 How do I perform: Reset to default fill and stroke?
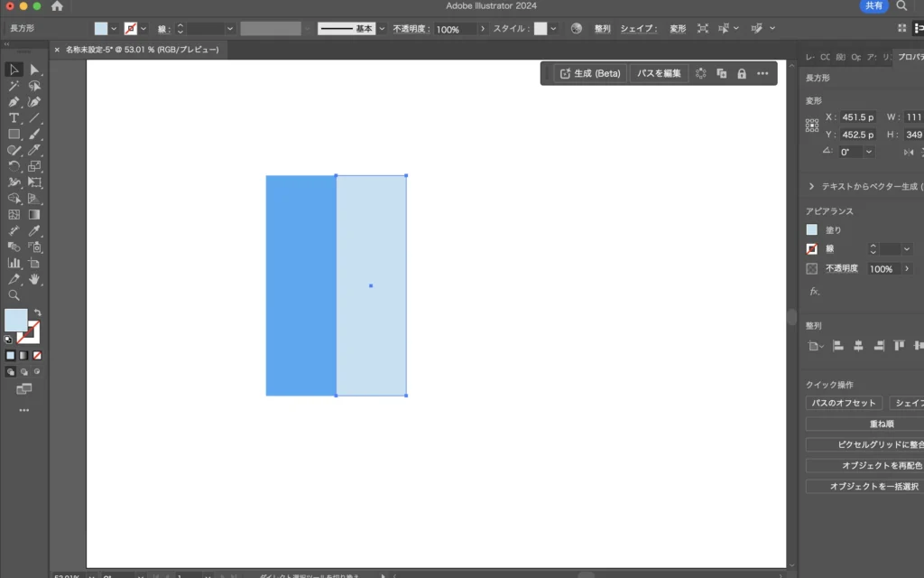pyautogui.click(x=9, y=339)
